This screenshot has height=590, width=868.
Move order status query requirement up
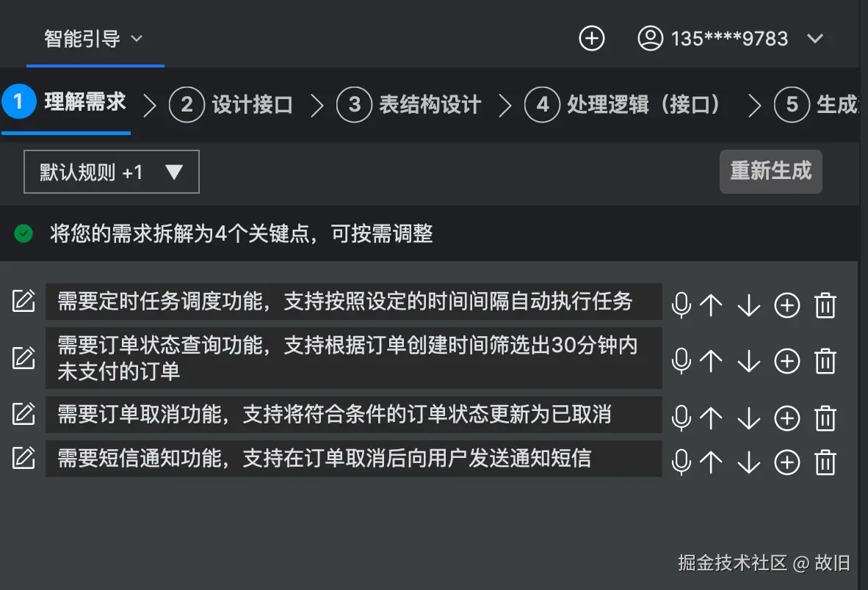point(711,360)
